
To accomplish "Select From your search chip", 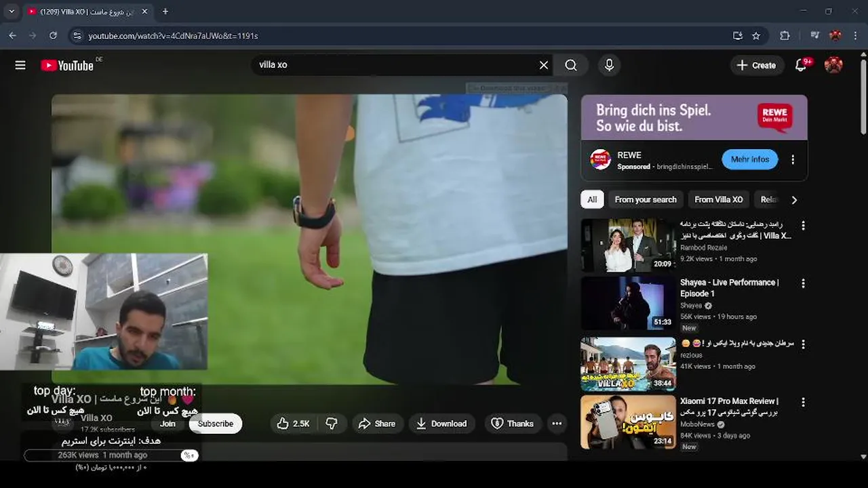I will coord(646,199).
